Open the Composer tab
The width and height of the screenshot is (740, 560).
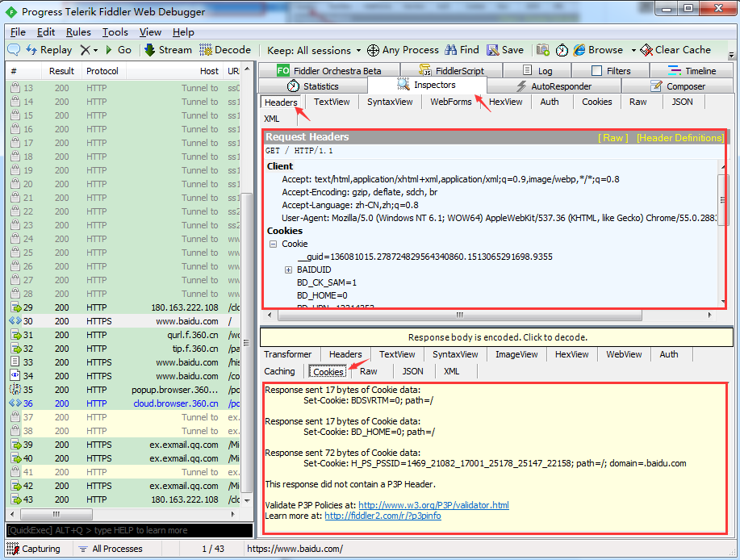678,86
